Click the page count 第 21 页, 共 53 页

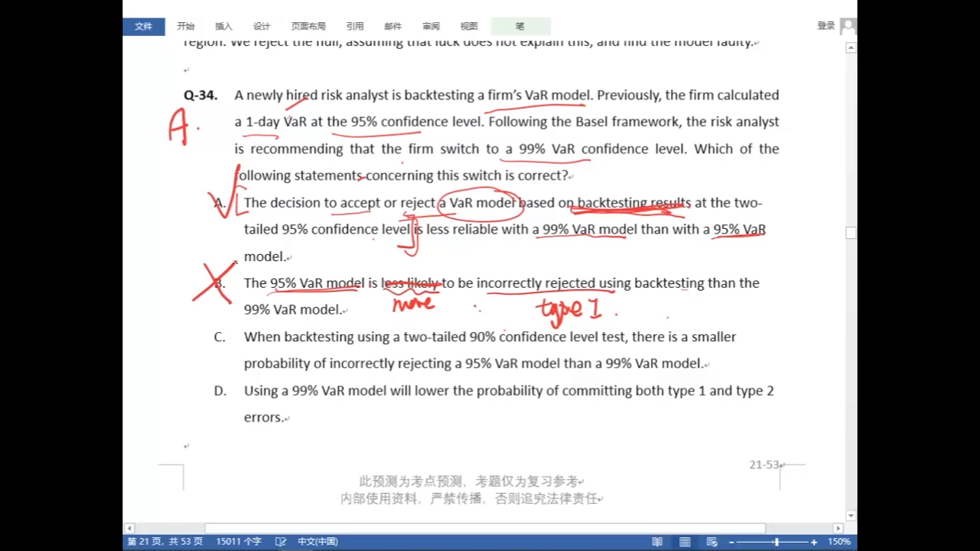[x=165, y=542]
